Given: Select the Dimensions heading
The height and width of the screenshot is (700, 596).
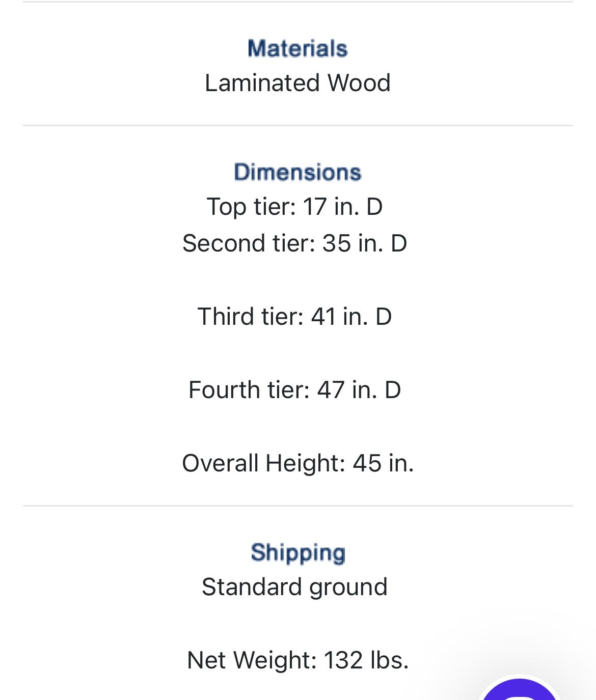Looking at the screenshot, I should pos(297,172).
